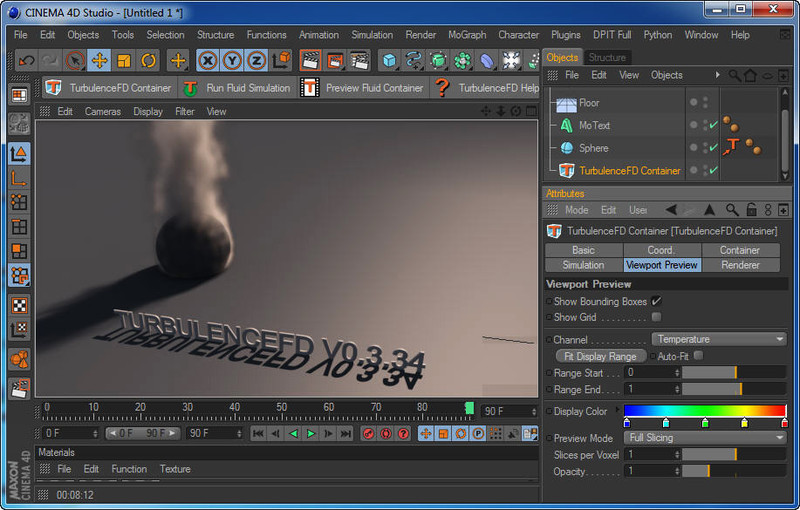Click the Play Forwards button

[x=311, y=434]
